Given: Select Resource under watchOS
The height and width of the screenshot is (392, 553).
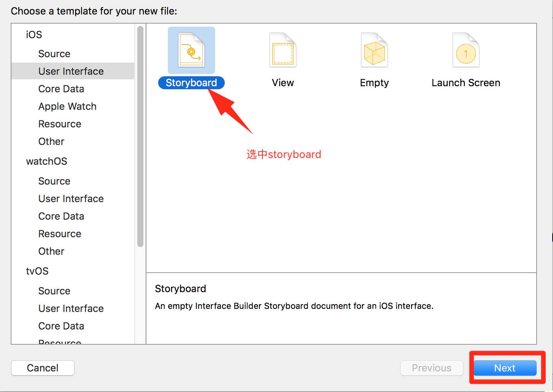Looking at the screenshot, I should [59, 234].
